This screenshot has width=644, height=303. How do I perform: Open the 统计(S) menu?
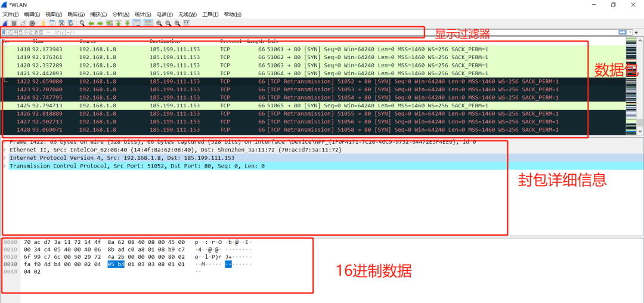click(143, 14)
